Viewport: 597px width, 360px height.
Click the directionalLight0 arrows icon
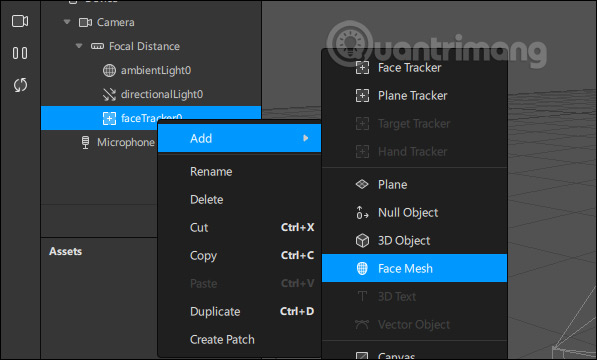coord(109,94)
